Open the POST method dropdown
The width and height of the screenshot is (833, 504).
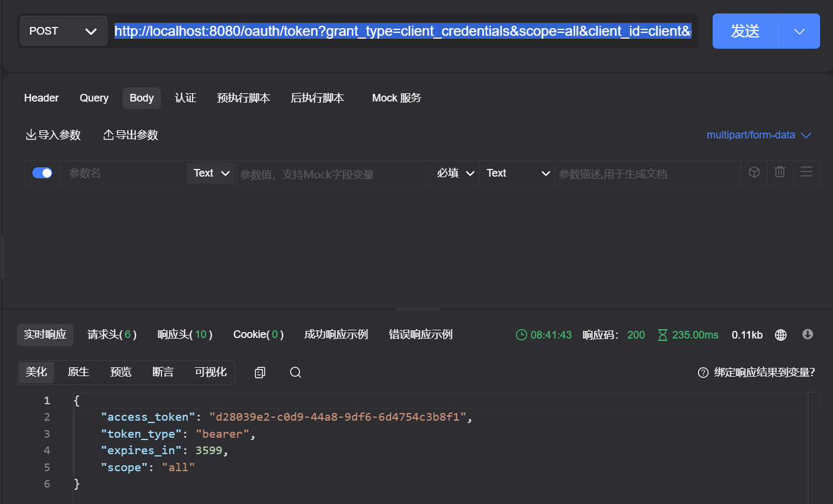click(63, 31)
